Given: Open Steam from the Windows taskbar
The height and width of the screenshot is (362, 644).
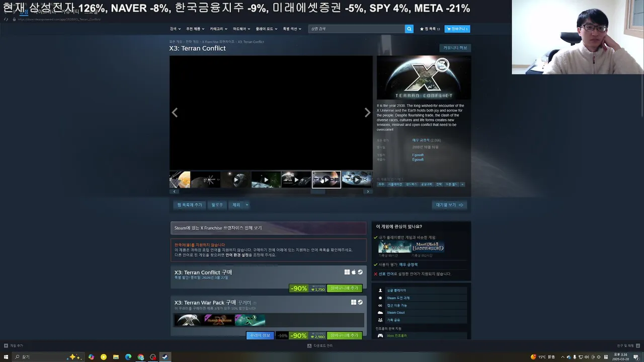Looking at the screenshot, I should pos(165,357).
